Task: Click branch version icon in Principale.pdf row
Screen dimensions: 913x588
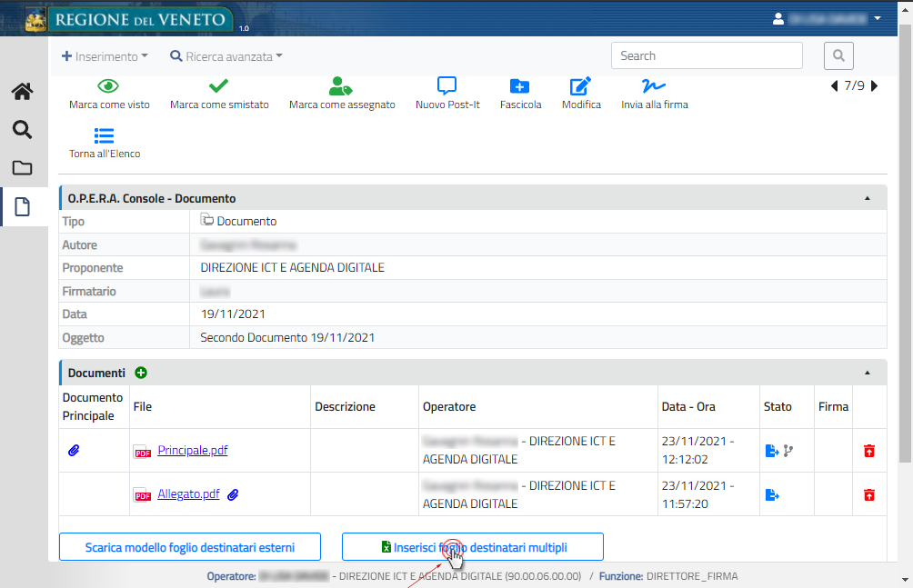Action: (x=788, y=451)
